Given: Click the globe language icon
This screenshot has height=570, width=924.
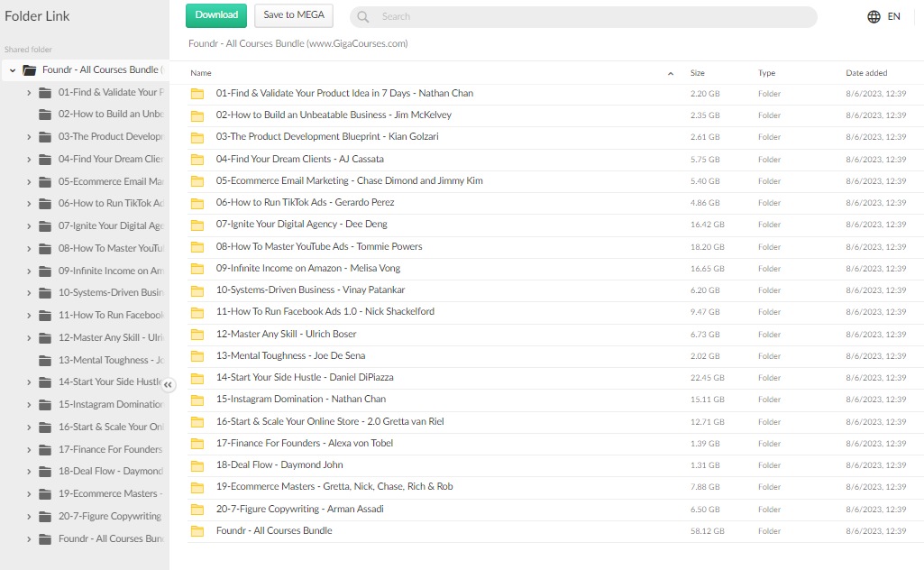Looking at the screenshot, I should tap(874, 16).
